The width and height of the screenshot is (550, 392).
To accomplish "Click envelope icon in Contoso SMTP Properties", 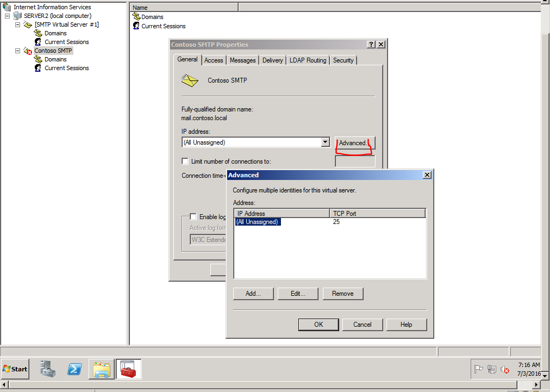I will tap(190, 80).
